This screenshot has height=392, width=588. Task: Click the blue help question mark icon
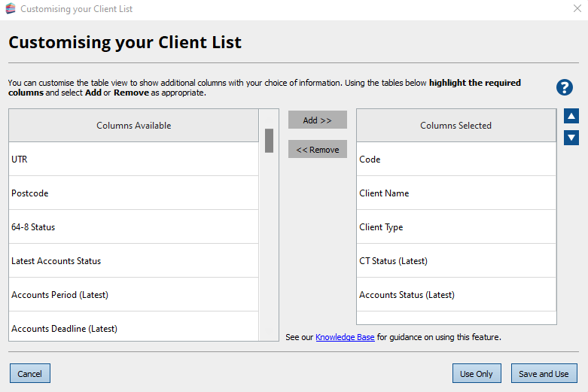(565, 87)
